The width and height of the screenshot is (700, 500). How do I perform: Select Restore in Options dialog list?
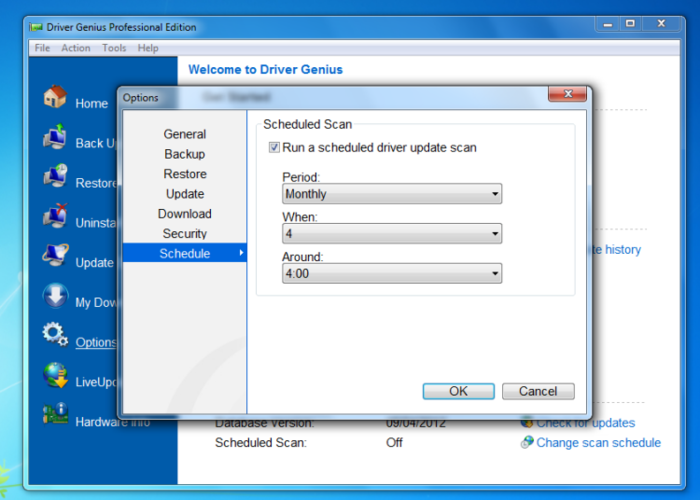(185, 174)
